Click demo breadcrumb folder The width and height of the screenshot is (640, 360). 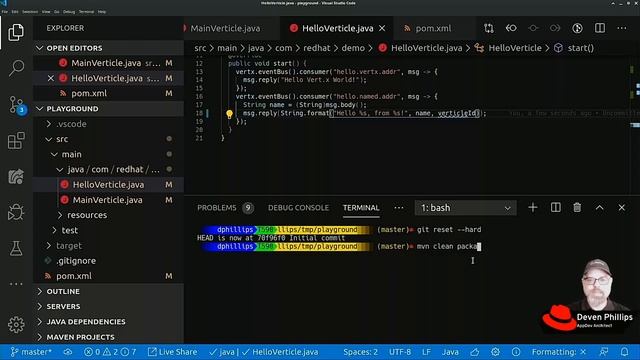point(353,48)
